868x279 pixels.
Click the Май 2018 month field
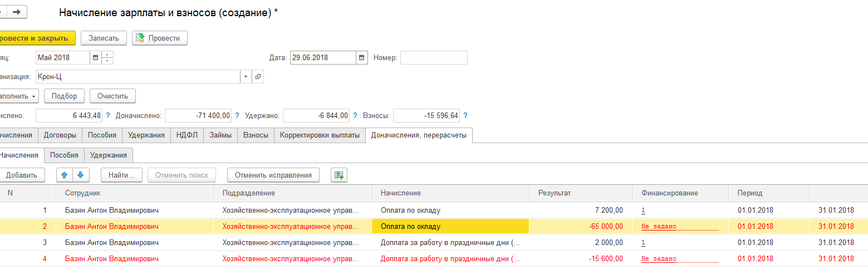62,57
